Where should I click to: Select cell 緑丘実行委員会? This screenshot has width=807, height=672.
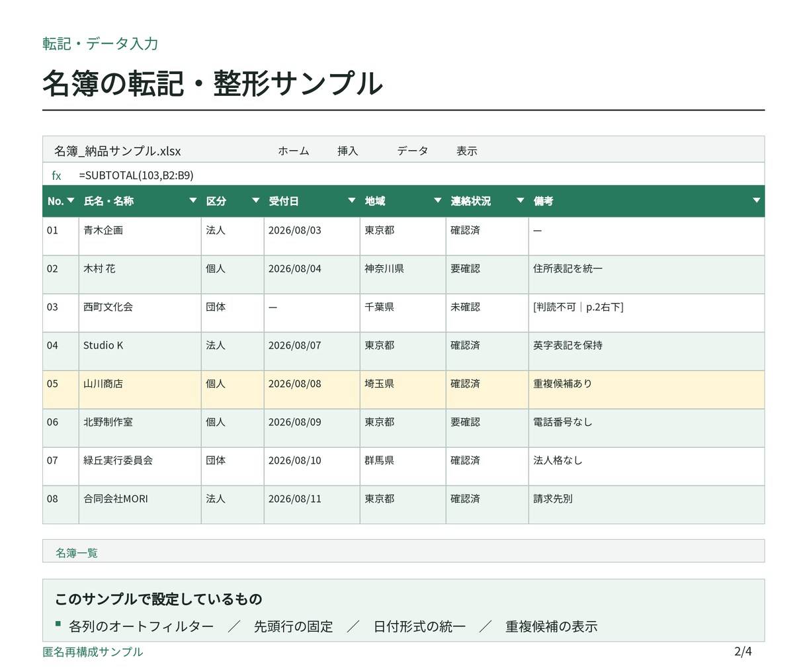140,466
